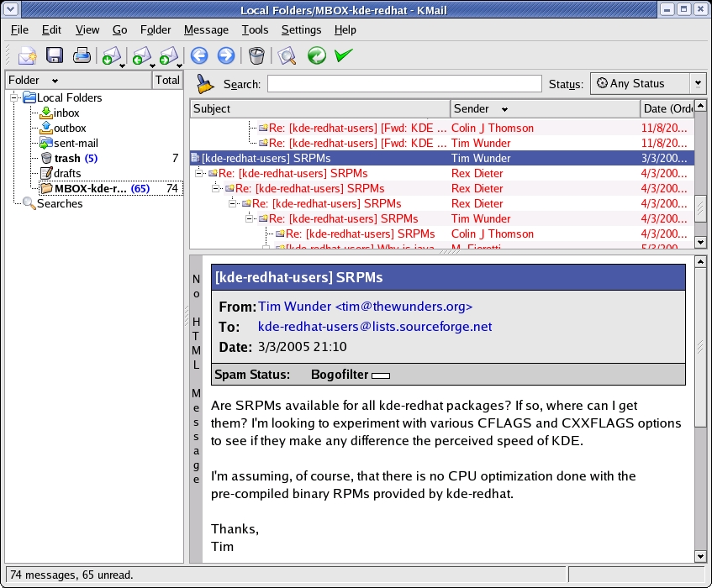
Task: Go to the previous message arrow
Action: (x=199, y=56)
